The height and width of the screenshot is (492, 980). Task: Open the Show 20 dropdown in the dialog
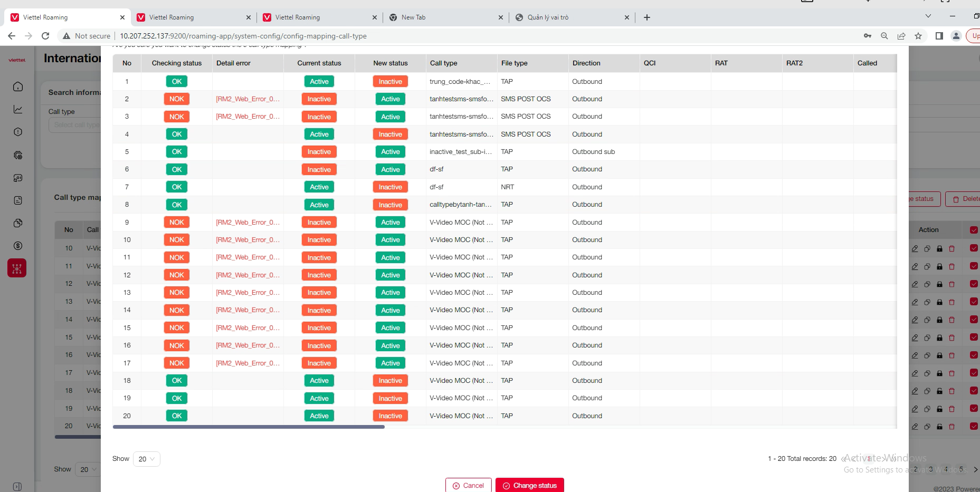[146, 459]
